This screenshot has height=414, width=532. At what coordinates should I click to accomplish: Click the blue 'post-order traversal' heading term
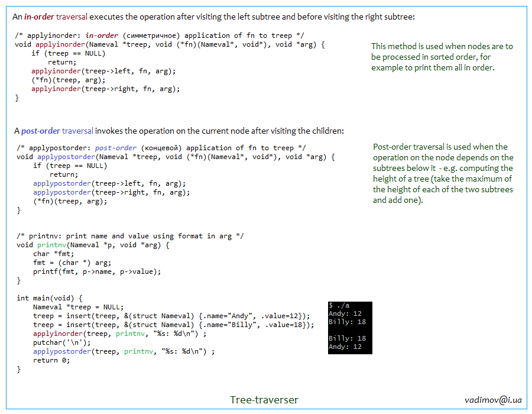pyautogui.click(x=57, y=131)
